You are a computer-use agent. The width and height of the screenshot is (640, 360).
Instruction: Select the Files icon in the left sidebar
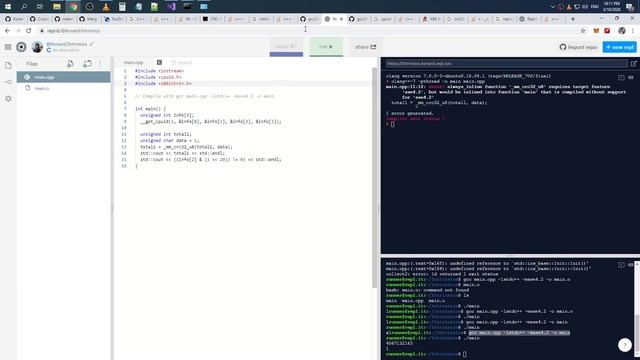[x=8, y=65]
